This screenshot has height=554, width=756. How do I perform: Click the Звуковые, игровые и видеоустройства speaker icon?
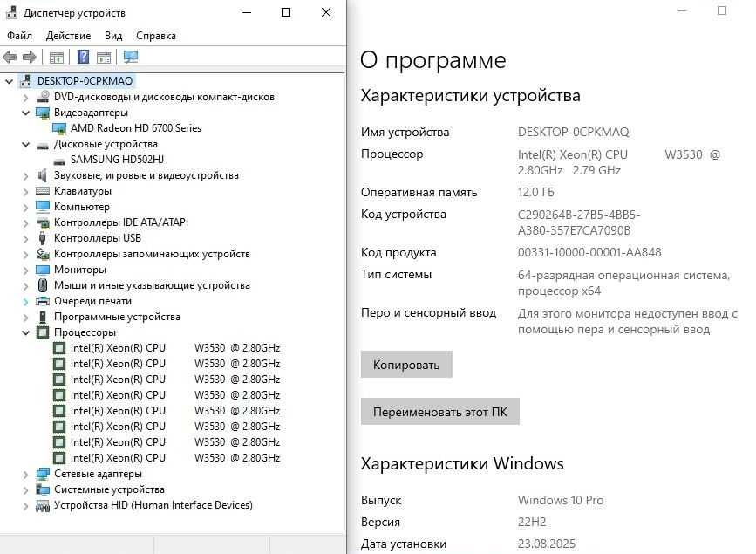(43, 175)
